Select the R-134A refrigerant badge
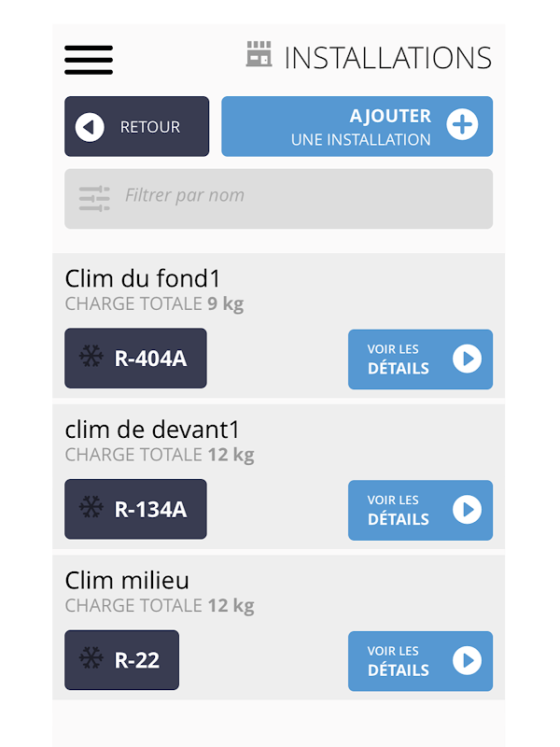 [135, 509]
